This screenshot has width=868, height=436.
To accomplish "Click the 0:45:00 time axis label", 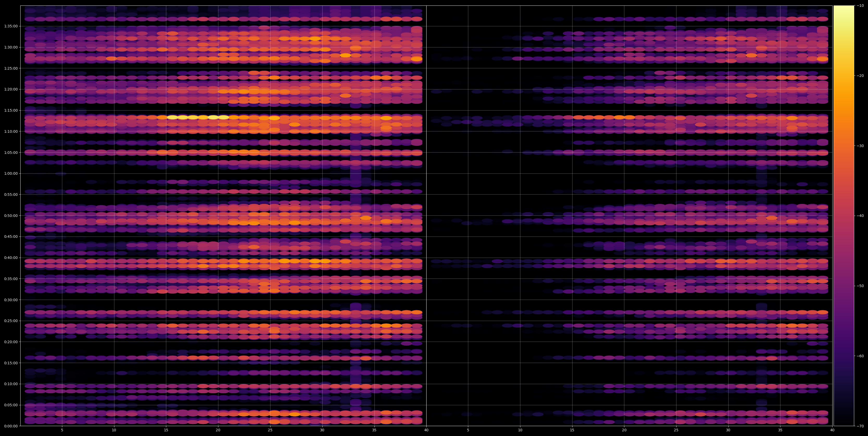I will (x=11, y=236).
